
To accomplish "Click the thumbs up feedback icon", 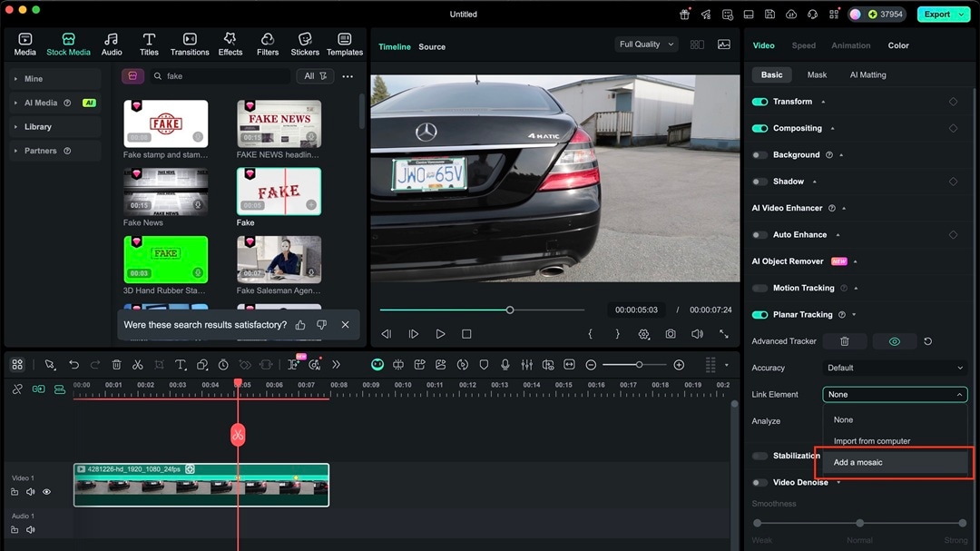I will click(300, 325).
